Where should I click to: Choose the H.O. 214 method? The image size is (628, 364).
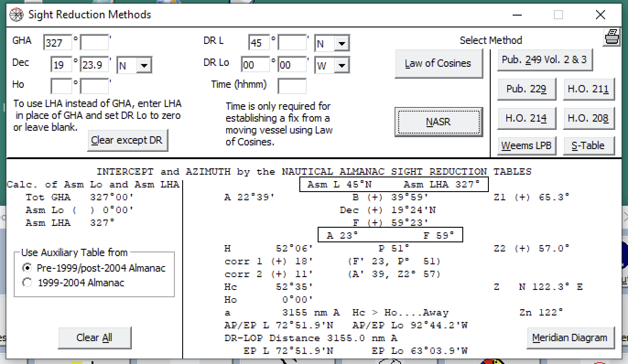[526, 118]
